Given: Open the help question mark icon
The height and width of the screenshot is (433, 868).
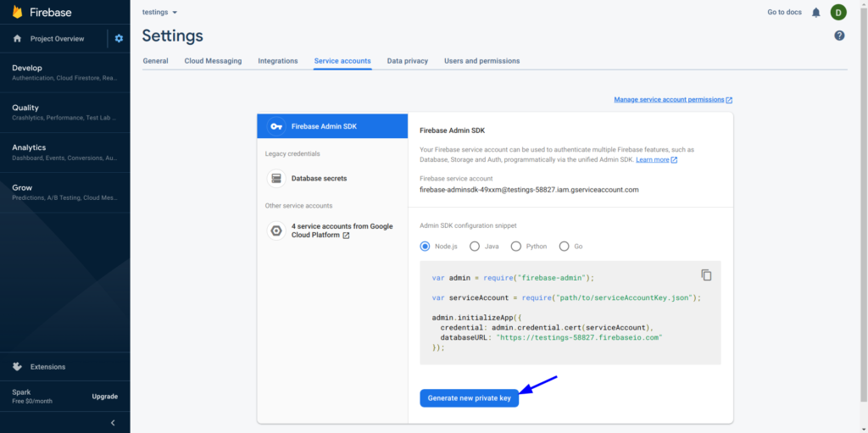Looking at the screenshot, I should click(839, 36).
